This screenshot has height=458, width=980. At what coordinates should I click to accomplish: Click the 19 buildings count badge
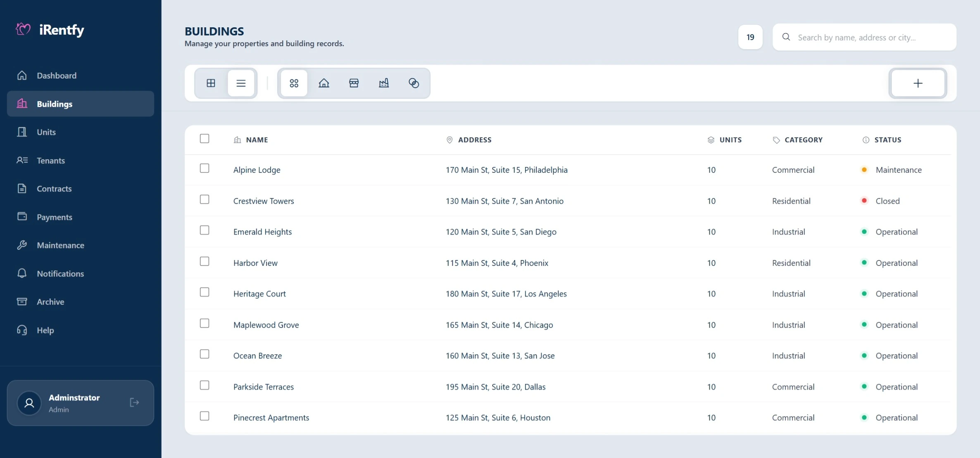click(750, 37)
